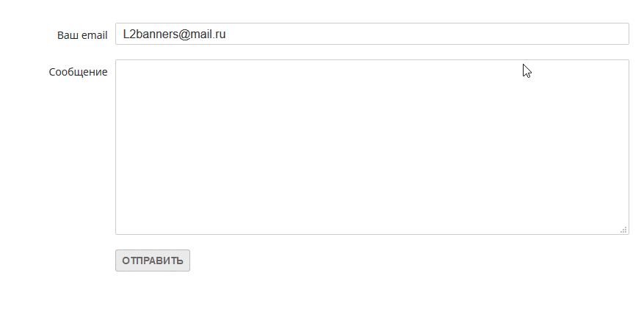
Task: Click the @ sign in the email address
Action: coord(185,34)
